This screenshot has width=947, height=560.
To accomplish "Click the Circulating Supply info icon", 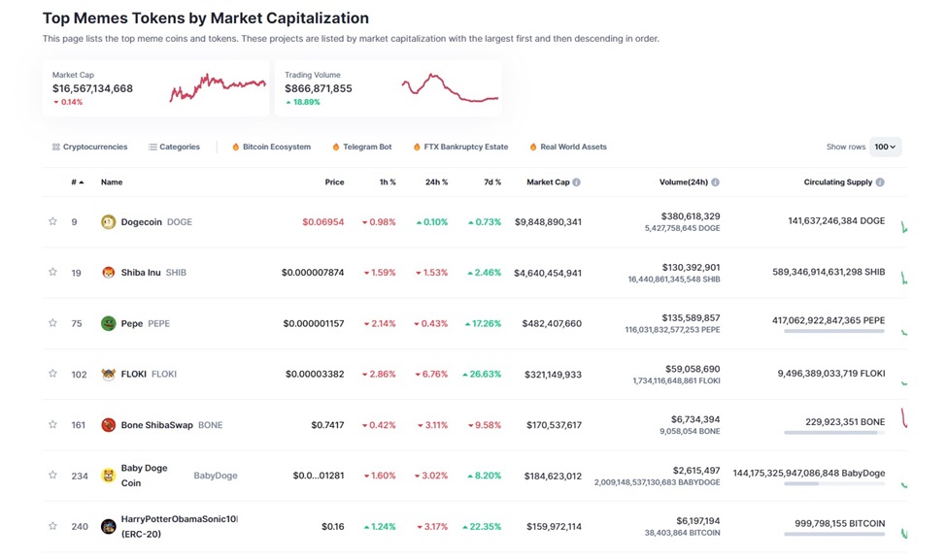I will (880, 182).
